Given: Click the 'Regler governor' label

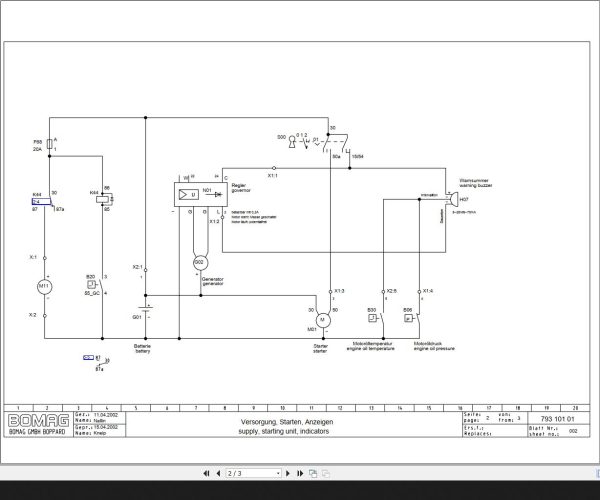Looking at the screenshot, I should click(x=241, y=188).
